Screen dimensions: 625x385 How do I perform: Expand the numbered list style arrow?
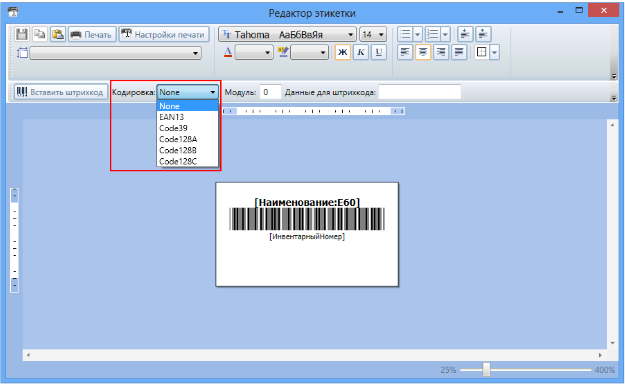coord(445,34)
